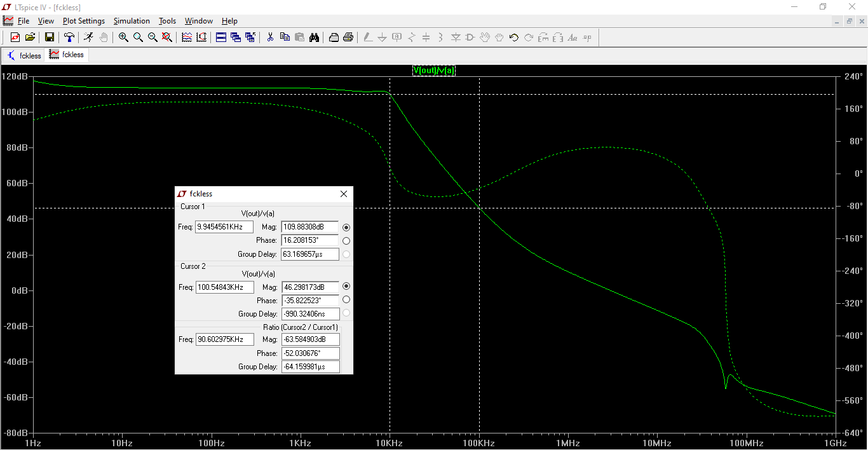
Task: Open the Plot Settings menu
Action: (x=84, y=21)
